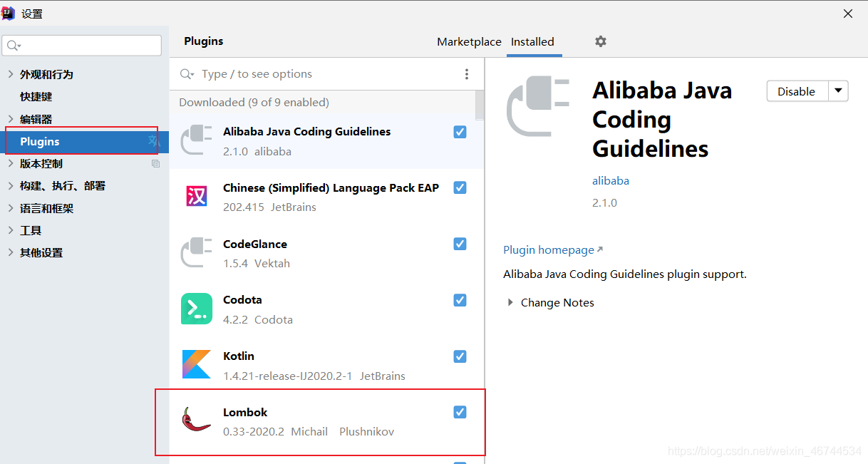
Task: Disable the Kotlin plugin checkbox
Action: [x=460, y=356]
